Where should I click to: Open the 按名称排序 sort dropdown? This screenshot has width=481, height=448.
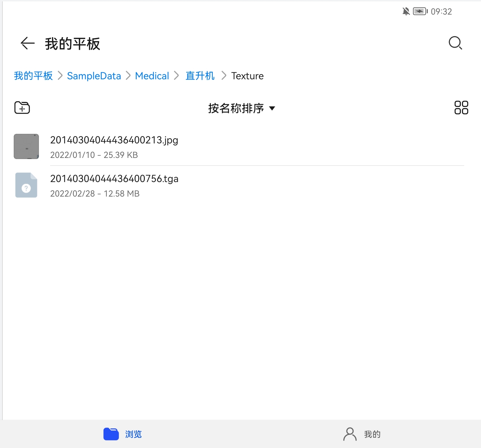[236, 108]
